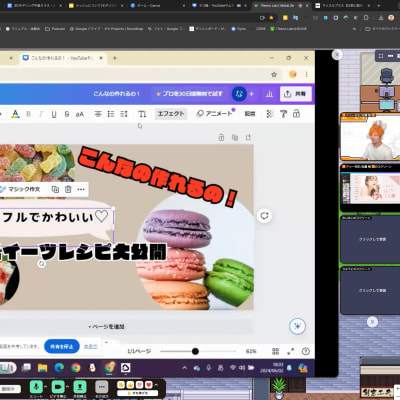Open Canva analytics bar chart icon
This screenshot has width=400, height=400.
pyautogui.click(x=269, y=94)
